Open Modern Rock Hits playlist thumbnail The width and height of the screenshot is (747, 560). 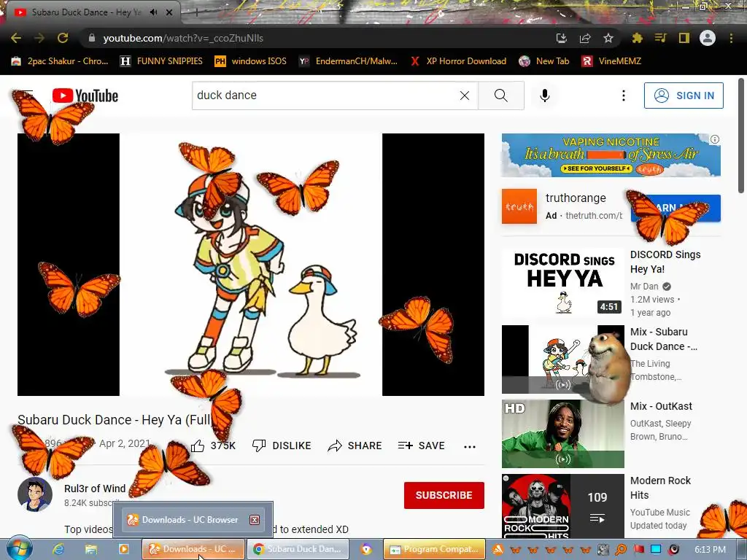pos(562,507)
